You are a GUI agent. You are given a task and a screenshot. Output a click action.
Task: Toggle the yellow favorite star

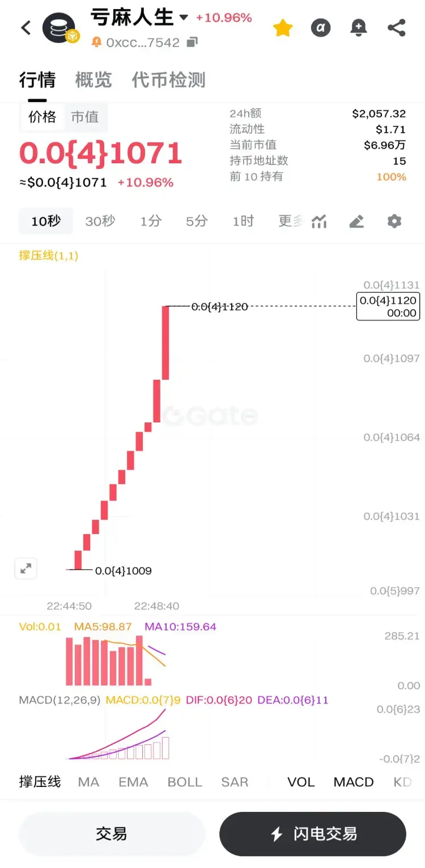[282, 28]
